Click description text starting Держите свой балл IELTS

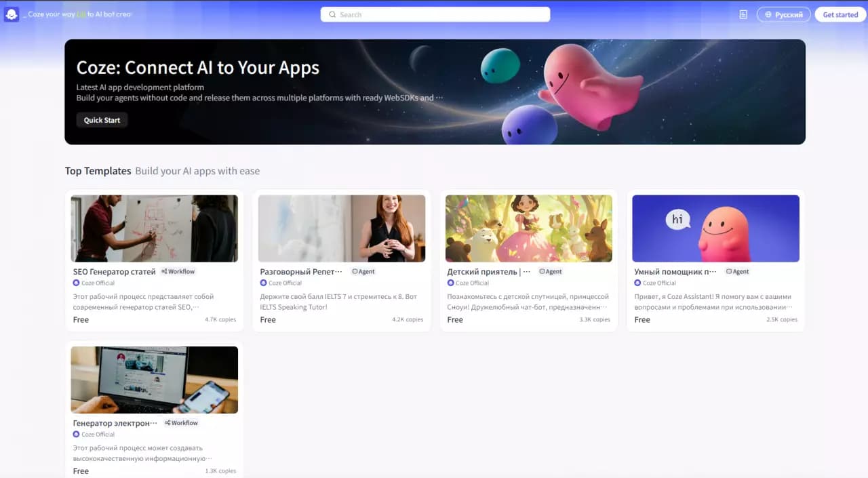[x=338, y=302]
